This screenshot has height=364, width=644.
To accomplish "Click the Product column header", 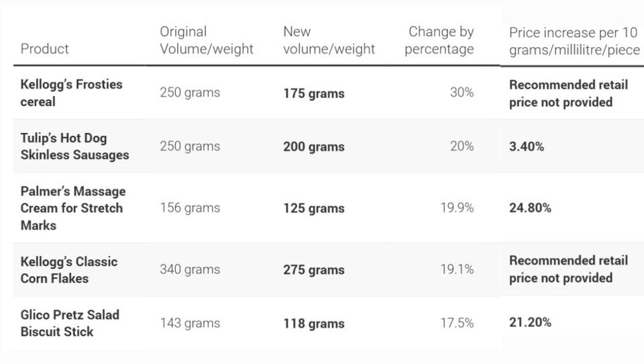I will [x=44, y=49].
